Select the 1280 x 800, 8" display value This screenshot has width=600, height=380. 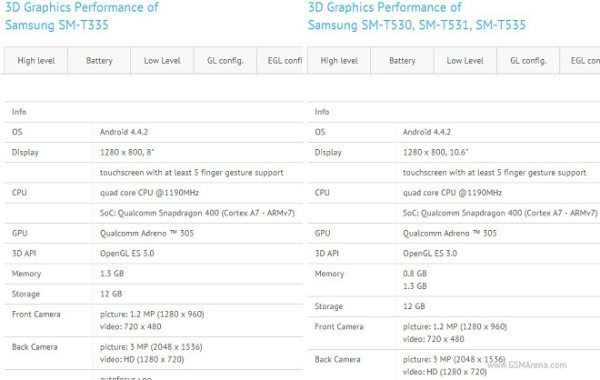click(x=127, y=152)
